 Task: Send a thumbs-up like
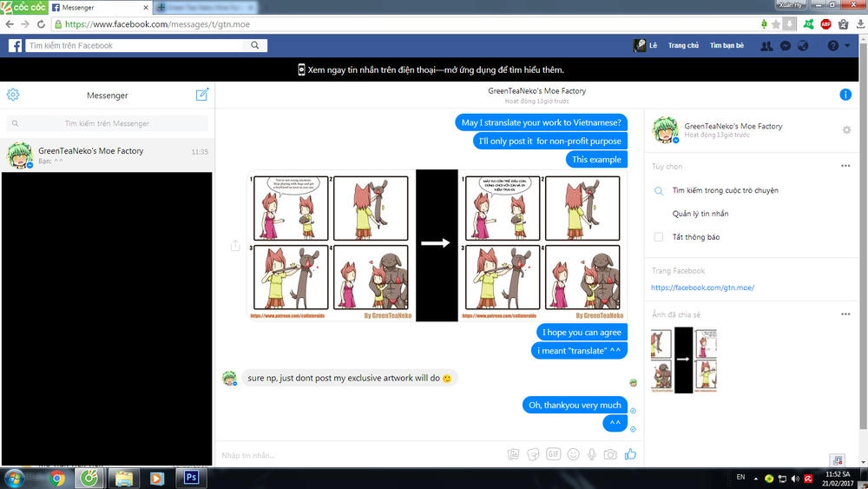[x=630, y=454]
